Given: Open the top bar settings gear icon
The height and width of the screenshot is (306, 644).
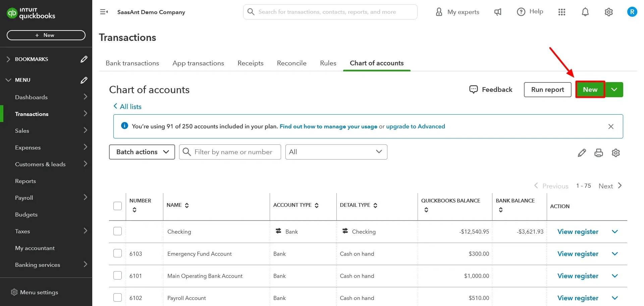Looking at the screenshot, I should [609, 12].
